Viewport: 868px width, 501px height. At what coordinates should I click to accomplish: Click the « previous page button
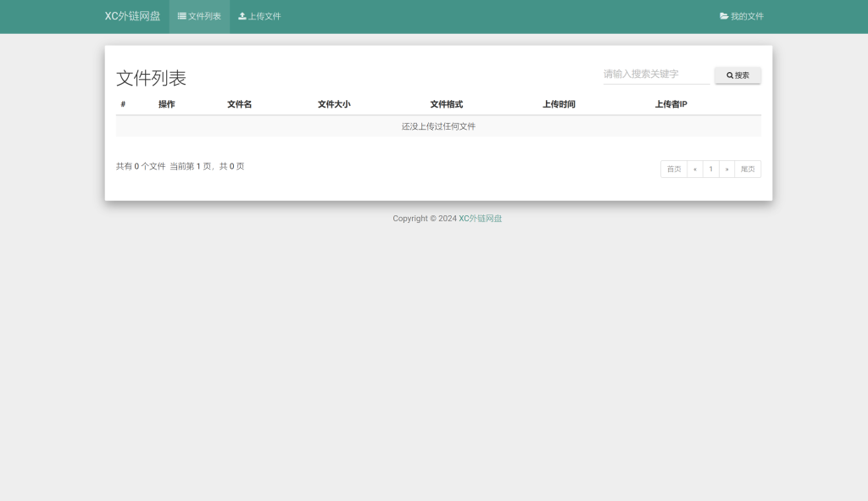pyautogui.click(x=694, y=169)
